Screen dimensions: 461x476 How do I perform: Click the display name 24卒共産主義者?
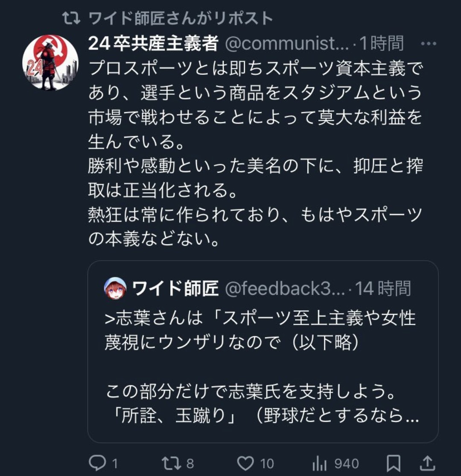tap(153, 44)
